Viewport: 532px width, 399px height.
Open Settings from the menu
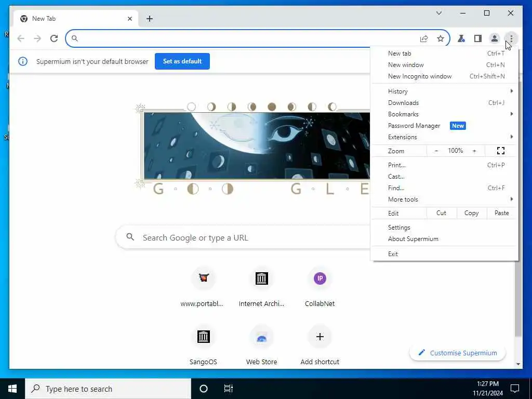pos(445,228)
